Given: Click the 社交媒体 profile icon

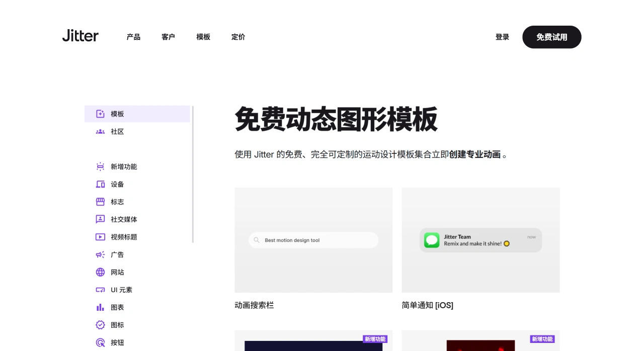Looking at the screenshot, I should [x=100, y=219].
